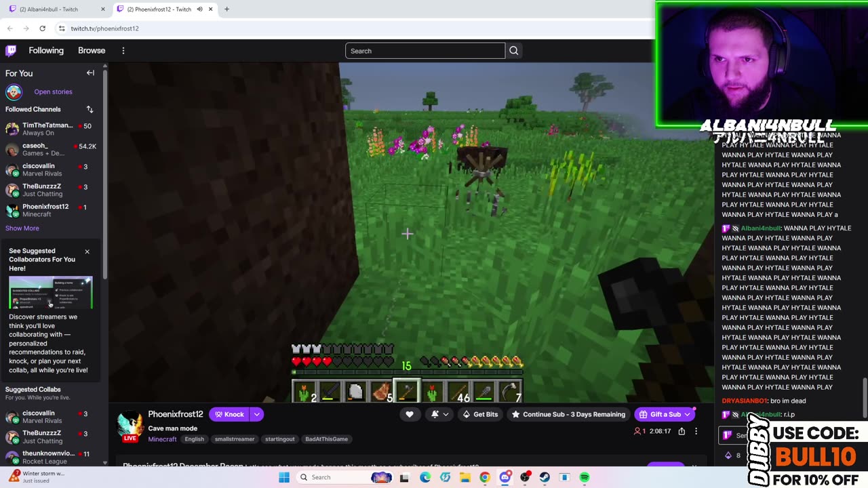868x488 pixels.
Task: Open Phoenixfrost12 channel avatar
Action: 130,425
